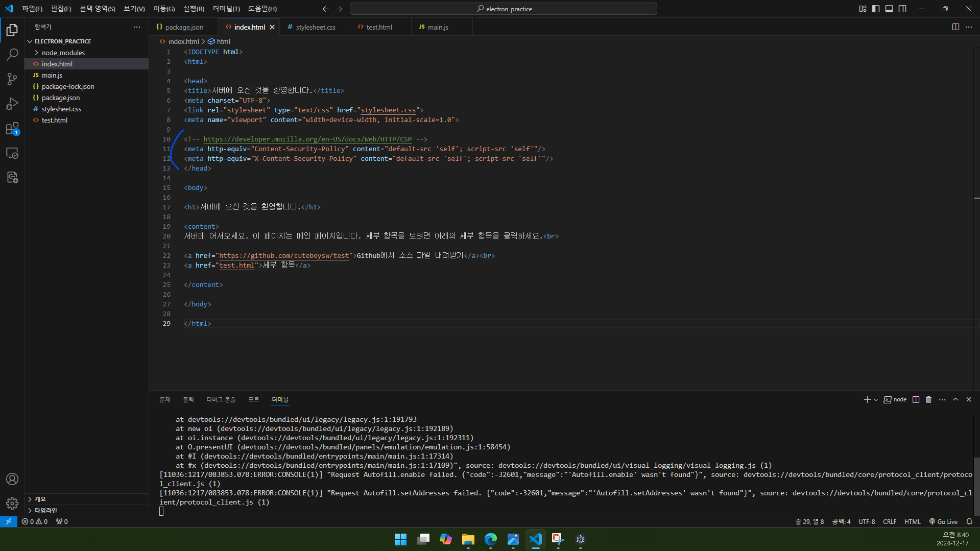Open the 파일(F) menu
The height and width of the screenshot is (551, 980).
point(32,9)
